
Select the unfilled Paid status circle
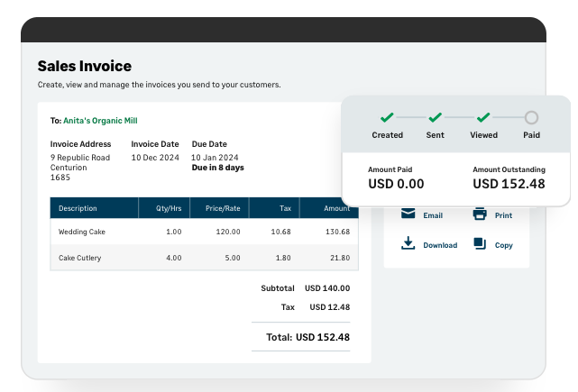pos(531,117)
